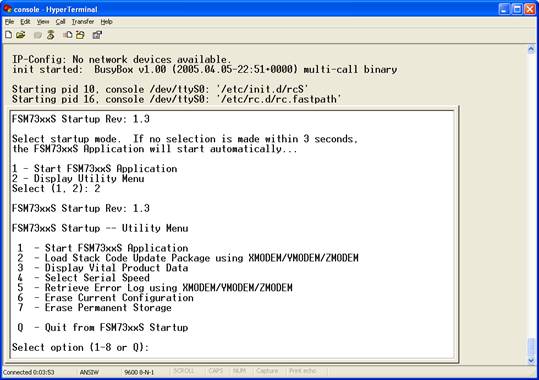Open the Edit menu
Viewport: 539px width, 380px height.
point(25,22)
